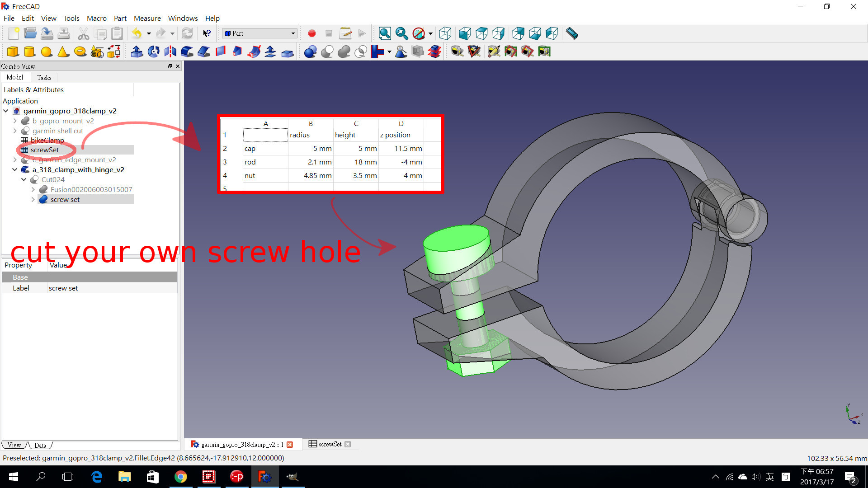Screen dimensions: 868x488
Task: Create a Torus primitive
Action: coord(80,52)
